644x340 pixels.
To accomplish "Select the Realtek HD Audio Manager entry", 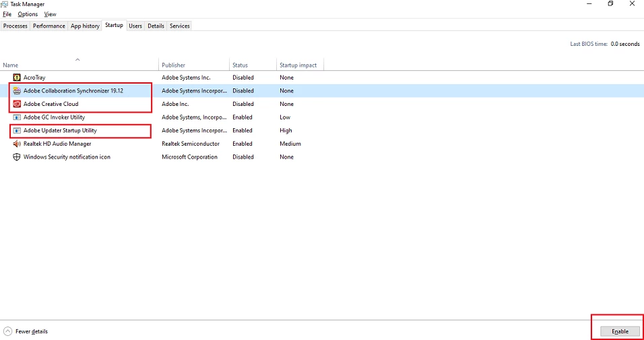I will click(x=57, y=144).
